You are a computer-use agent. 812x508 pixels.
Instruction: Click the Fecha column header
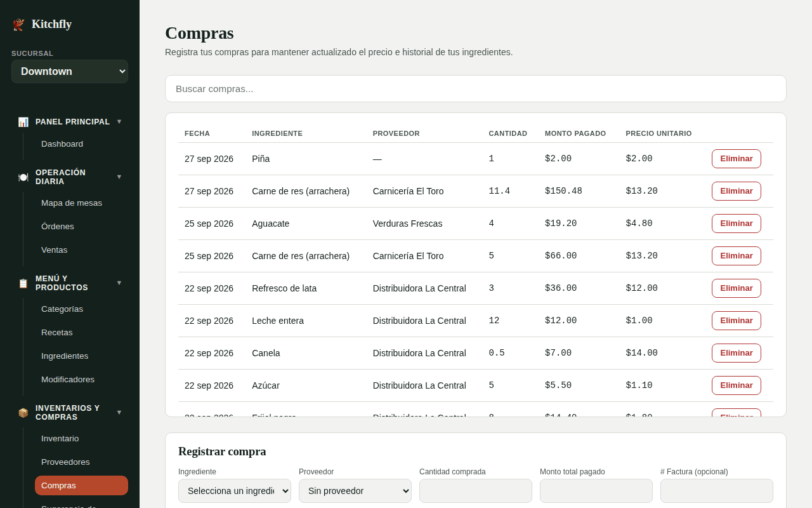(x=197, y=133)
